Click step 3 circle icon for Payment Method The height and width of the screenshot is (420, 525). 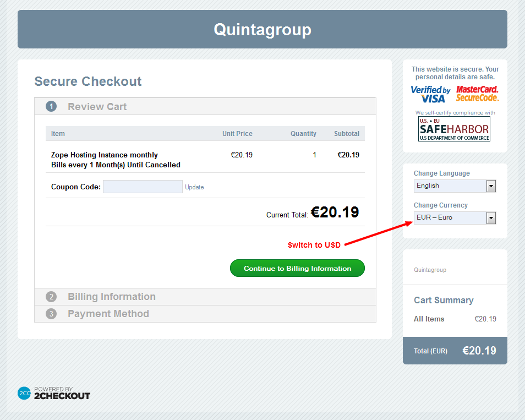51,314
